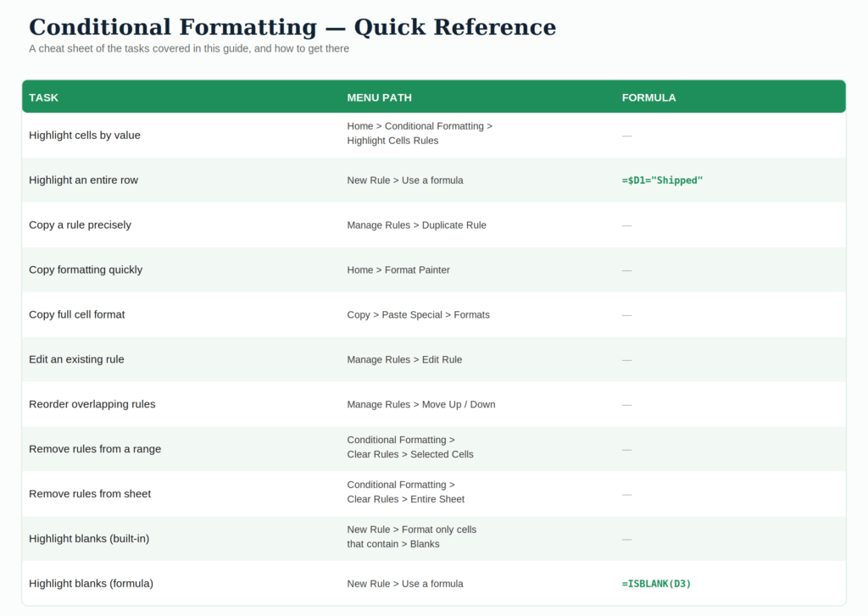Click 'Copy > Paste Special > Formats' path
This screenshot has height=616, width=868.
(419, 315)
